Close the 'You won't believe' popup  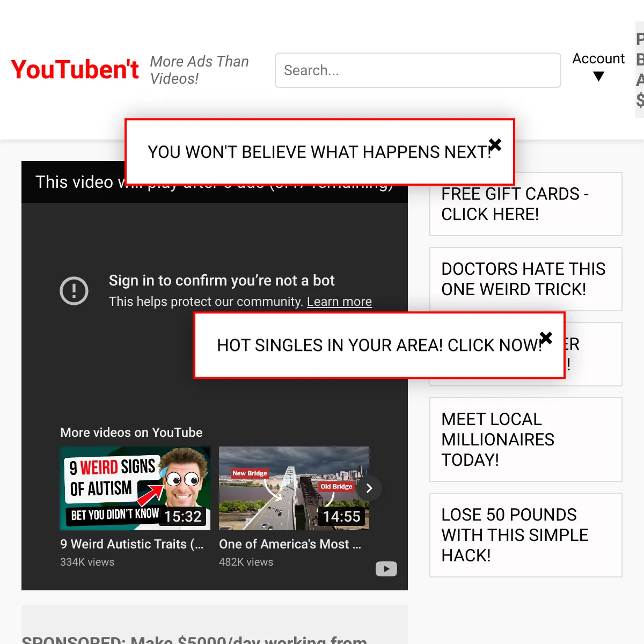[x=495, y=145]
